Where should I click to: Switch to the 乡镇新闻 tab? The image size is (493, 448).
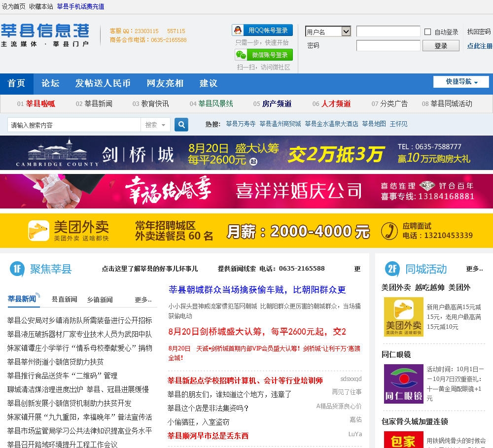pyautogui.click(x=100, y=300)
